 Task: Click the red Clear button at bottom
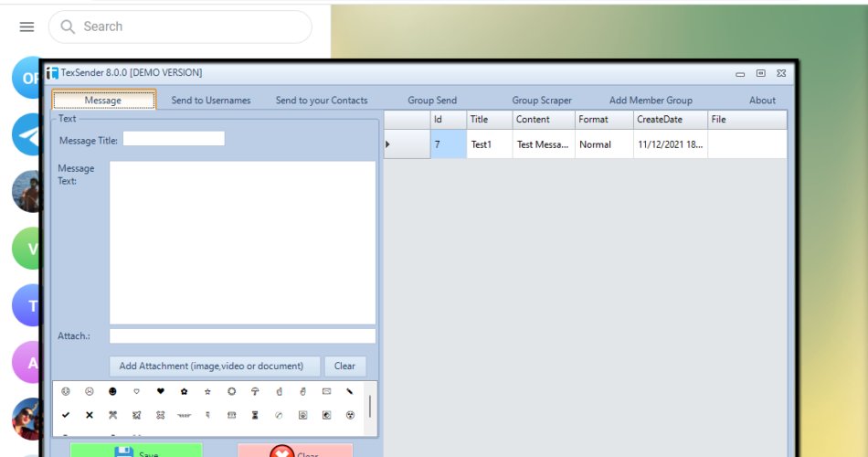pos(295,450)
